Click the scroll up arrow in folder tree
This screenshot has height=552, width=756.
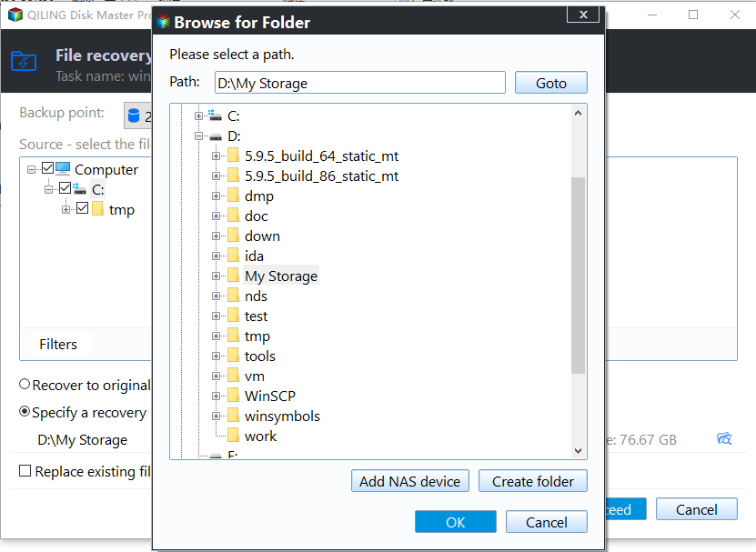[x=578, y=113]
